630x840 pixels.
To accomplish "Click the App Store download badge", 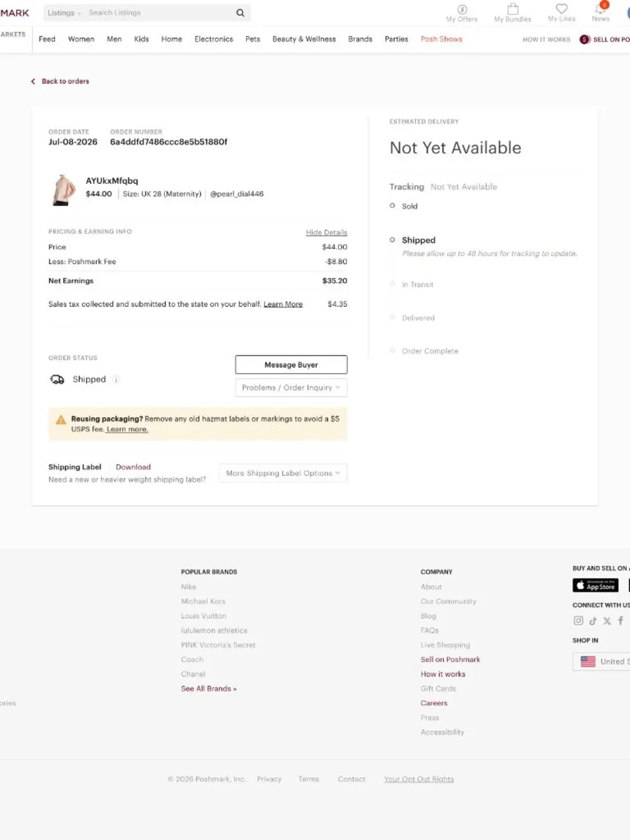I will click(x=595, y=585).
